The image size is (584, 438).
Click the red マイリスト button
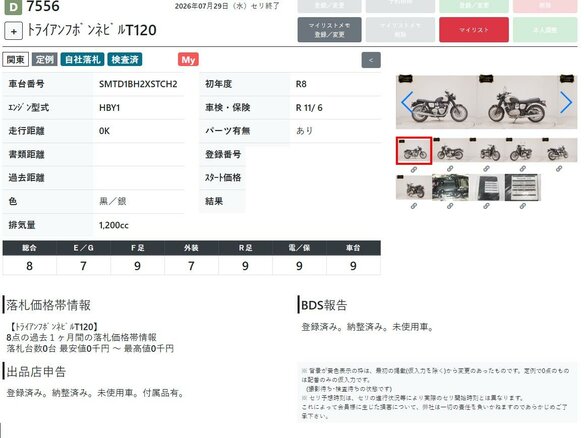point(474,30)
